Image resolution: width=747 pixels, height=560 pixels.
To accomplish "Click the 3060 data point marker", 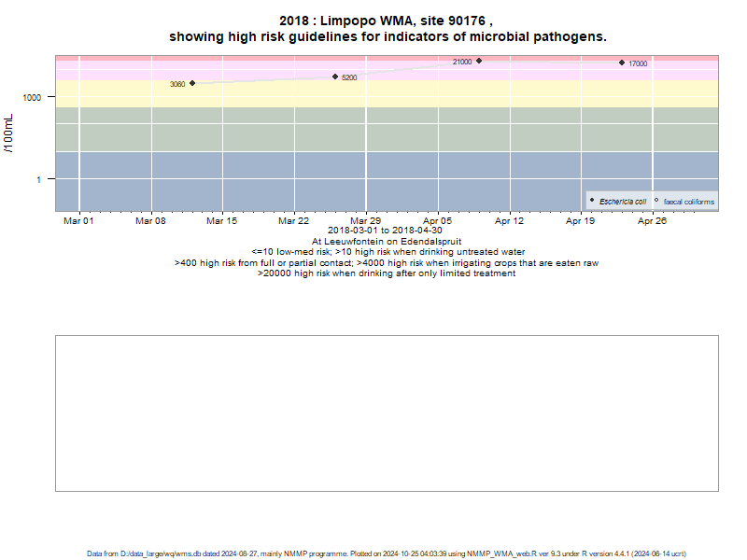I will (x=192, y=83).
